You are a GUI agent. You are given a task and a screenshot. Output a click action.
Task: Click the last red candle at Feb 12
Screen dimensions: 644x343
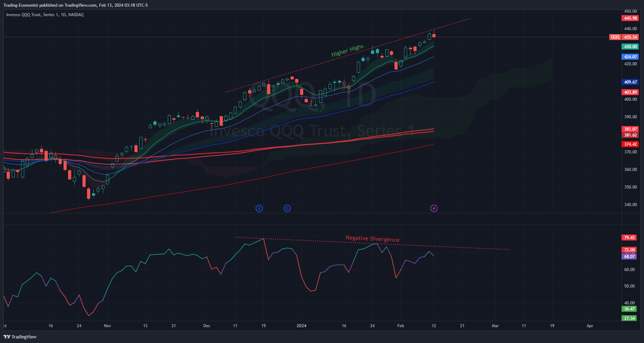[434, 35]
